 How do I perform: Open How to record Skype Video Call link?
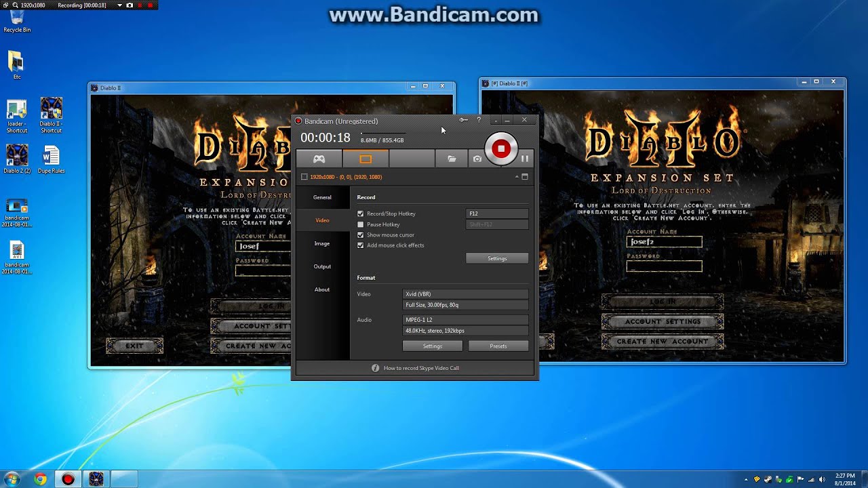tap(421, 368)
